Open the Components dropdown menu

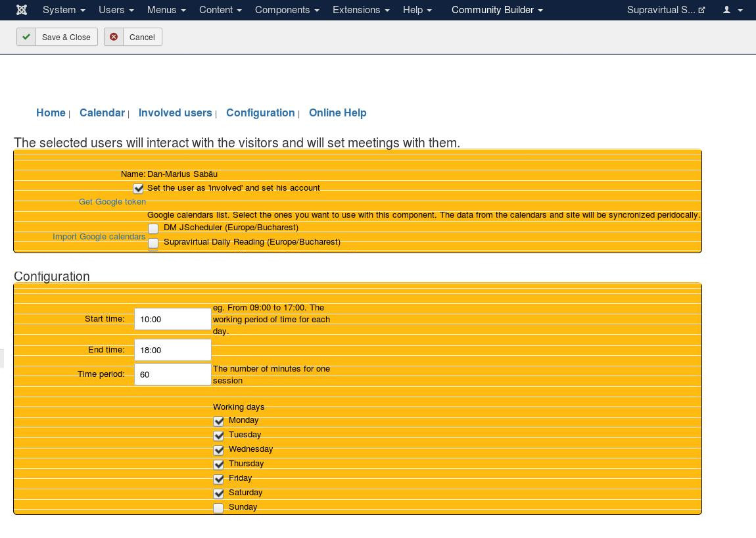click(287, 10)
